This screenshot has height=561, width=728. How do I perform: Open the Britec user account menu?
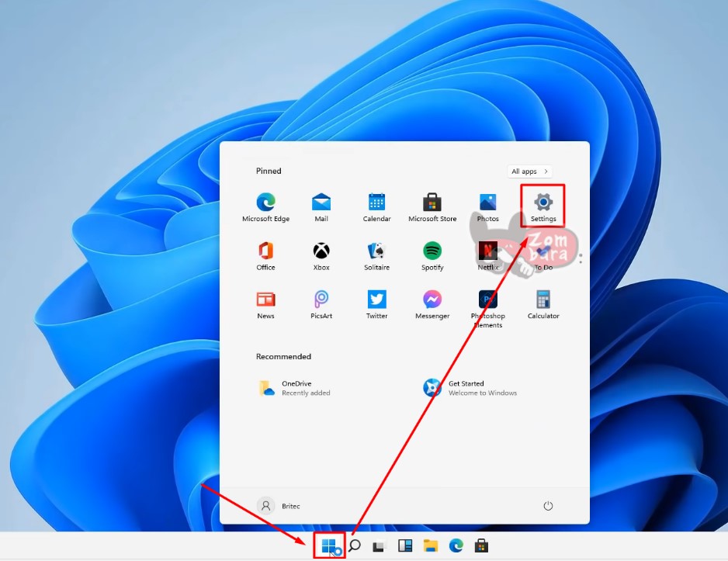pyautogui.click(x=279, y=506)
